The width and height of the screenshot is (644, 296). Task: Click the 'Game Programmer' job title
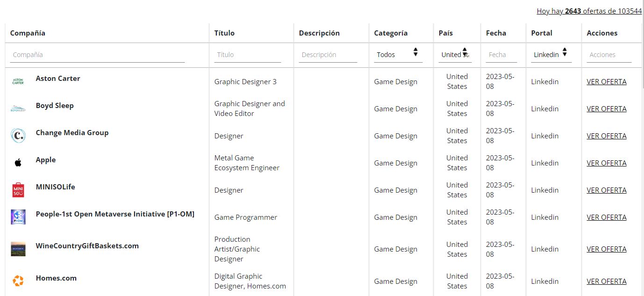(x=246, y=217)
